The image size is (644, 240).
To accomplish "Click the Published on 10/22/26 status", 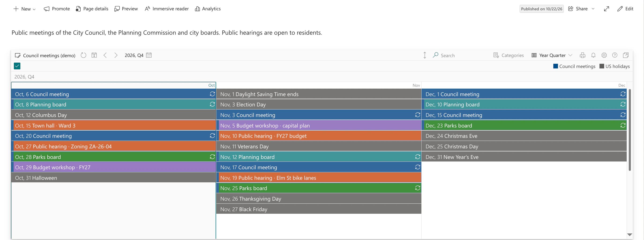I will click(541, 9).
